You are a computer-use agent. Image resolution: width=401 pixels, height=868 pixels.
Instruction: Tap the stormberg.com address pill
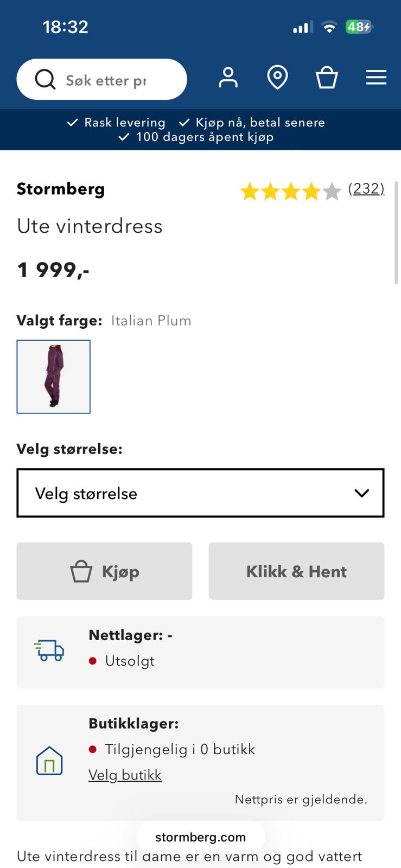point(200,837)
